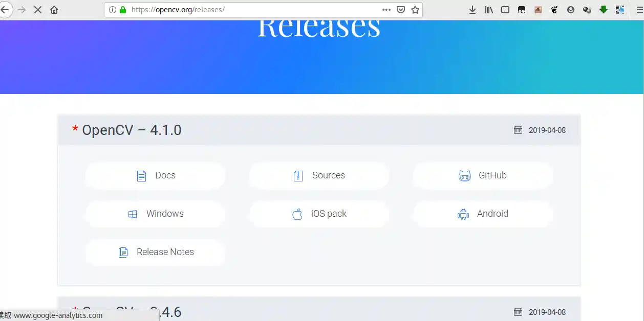Click the green padlock security icon
Image resolution: width=644 pixels, height=321 pixels.
click(122, 10)
